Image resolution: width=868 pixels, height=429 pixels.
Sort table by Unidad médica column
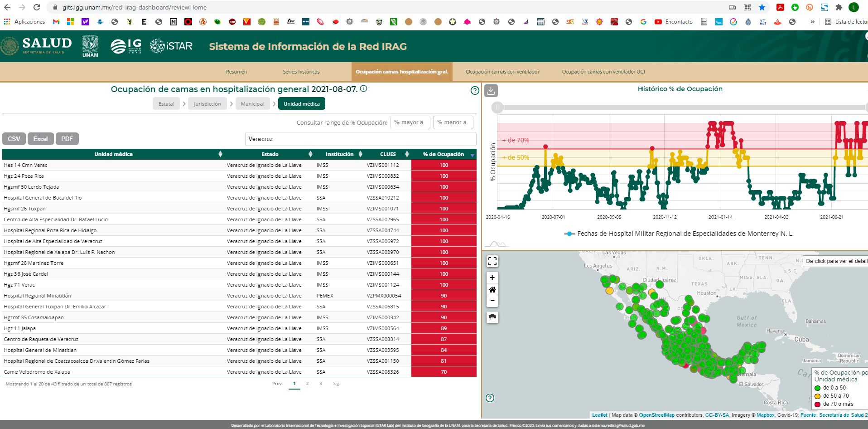[x=113, y=154]
